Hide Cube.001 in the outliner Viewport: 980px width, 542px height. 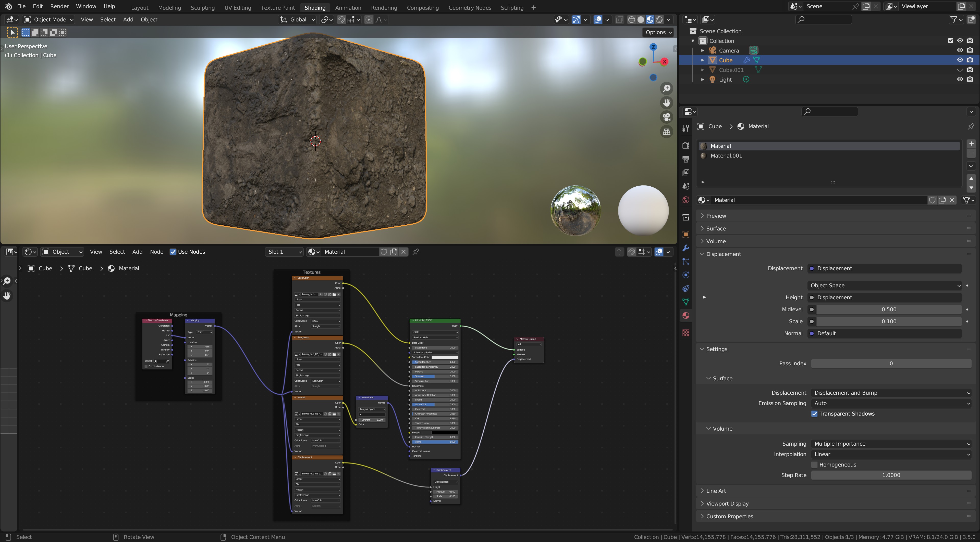click(x=960, y=70)
